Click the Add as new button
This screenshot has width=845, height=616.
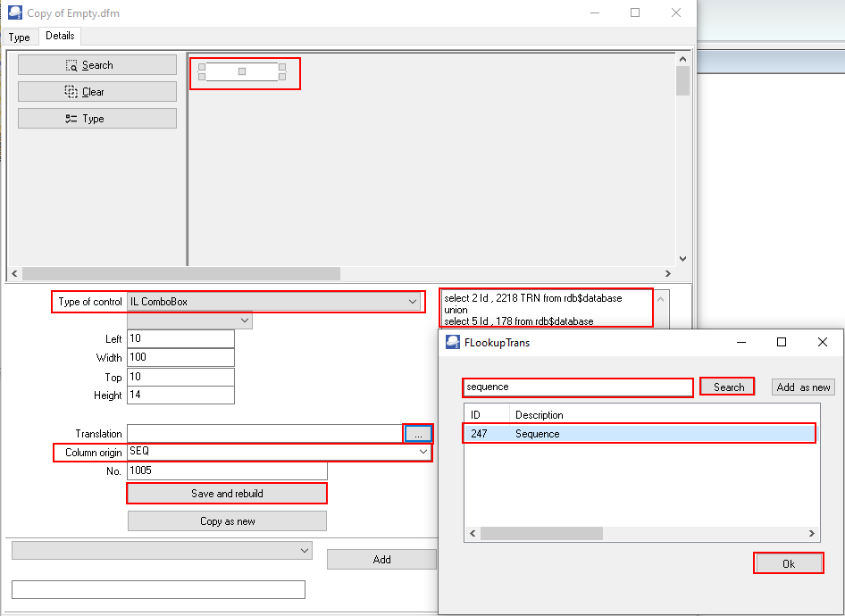[x=803, y=387]
